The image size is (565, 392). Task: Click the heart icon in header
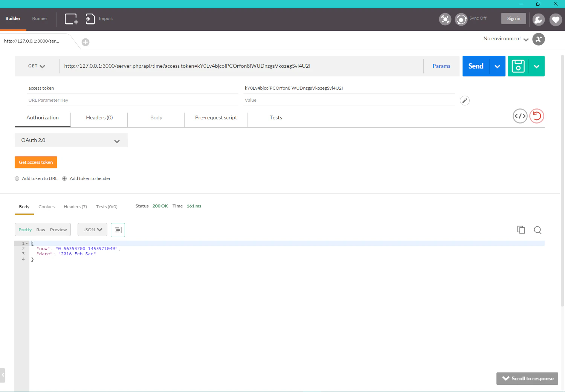pyautogui.click(x=556, y=20)
